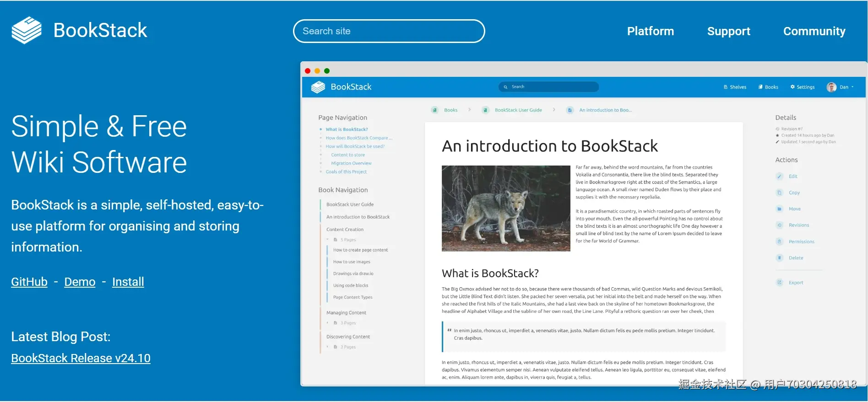Expand the Dan user dropdown arrow
This screenshot has height=402, width=868.
pos(852,87)
